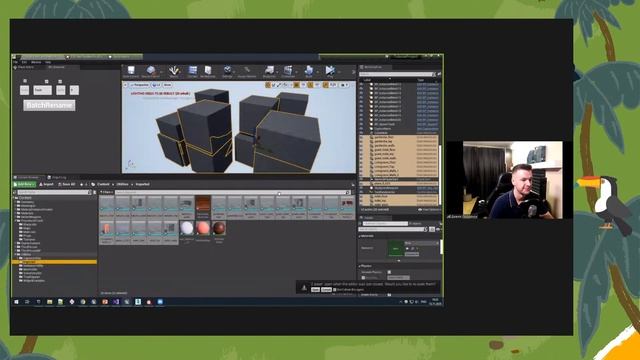This screenshot has height=360, width=640.
Task: Switch to the Content Browser tab
Action: 26,178
